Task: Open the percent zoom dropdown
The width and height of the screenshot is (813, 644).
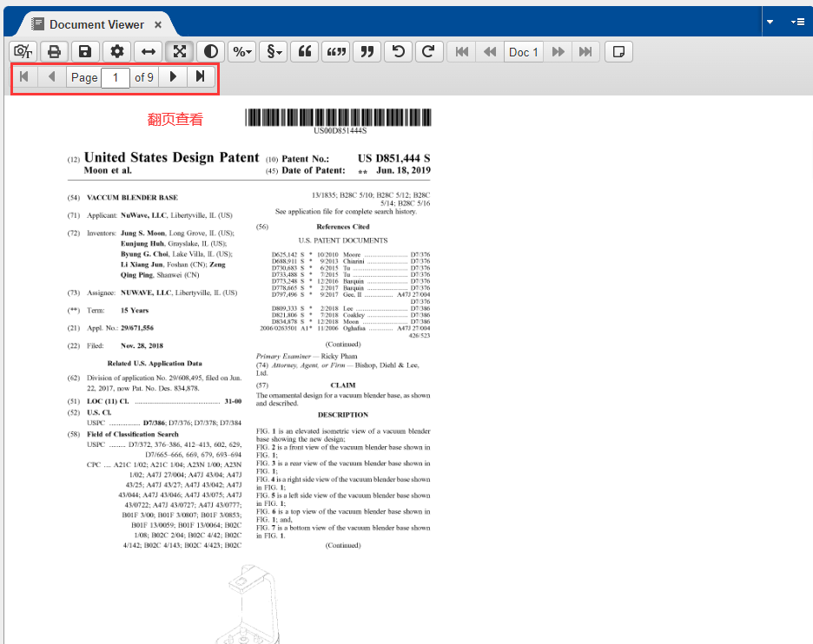Action: 242,52
